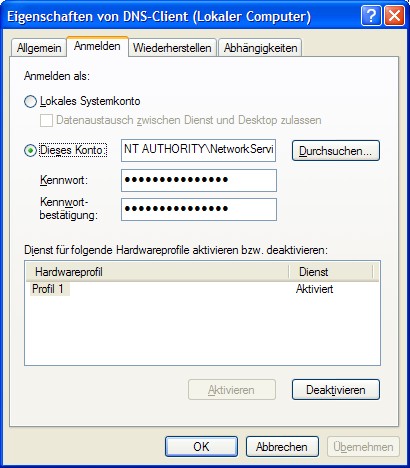Click the Durchsuchen... button
The image size is (410, 468).
pos(336,151)
